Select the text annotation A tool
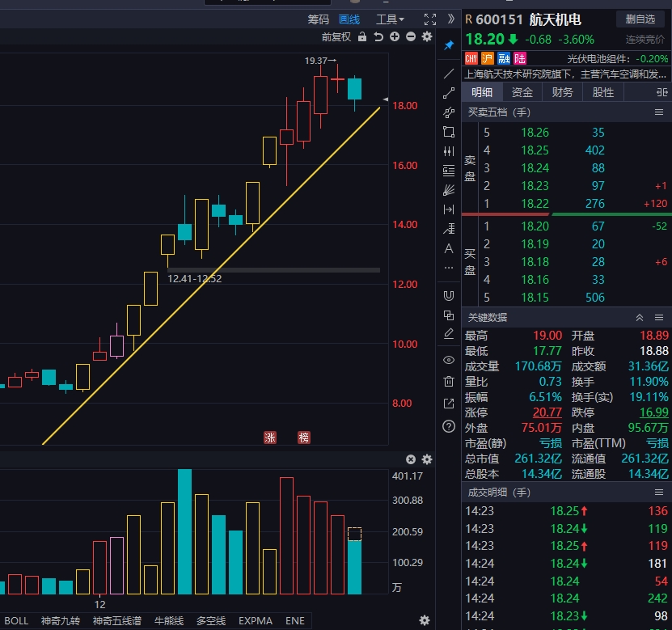 coord(449,248)
